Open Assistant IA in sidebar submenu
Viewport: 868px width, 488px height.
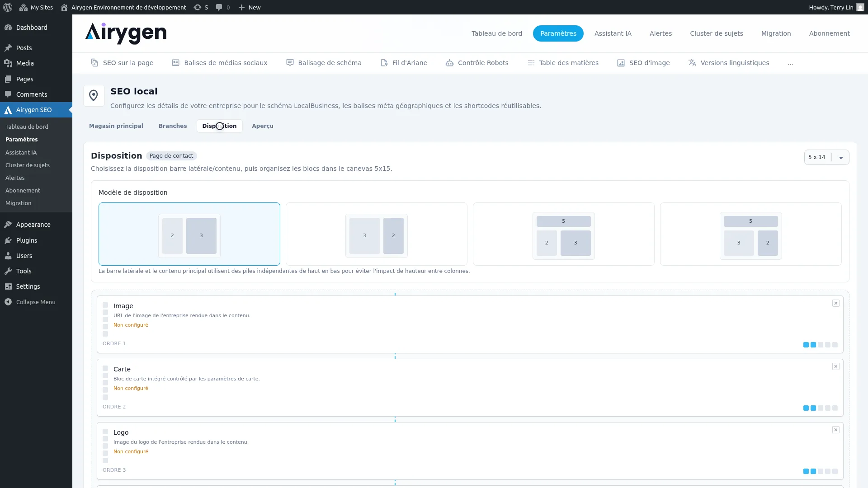21,153
